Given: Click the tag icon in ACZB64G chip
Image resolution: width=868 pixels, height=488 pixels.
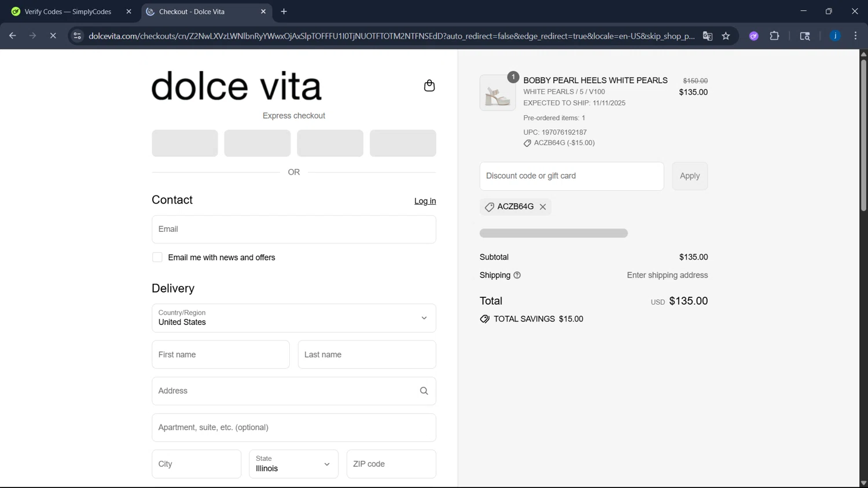Looking at the screenshot, I should [x=490, y=207].
